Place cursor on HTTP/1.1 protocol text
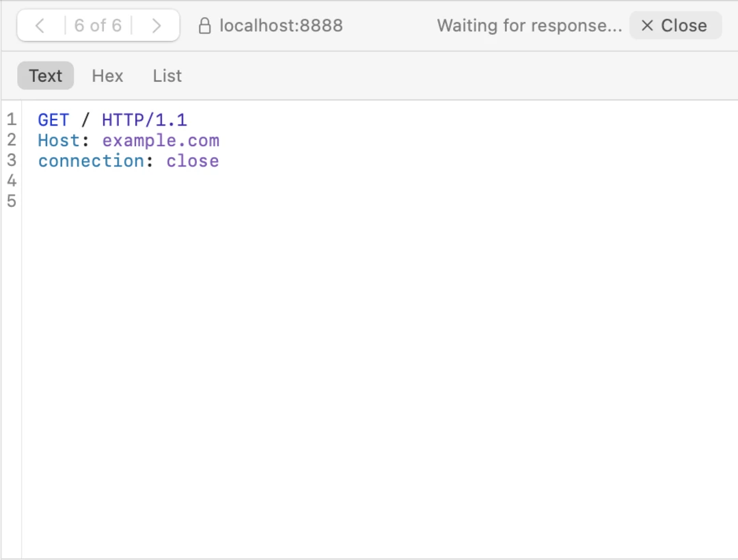738x560 pixels. pyautogui.click(x=144, y=120)
